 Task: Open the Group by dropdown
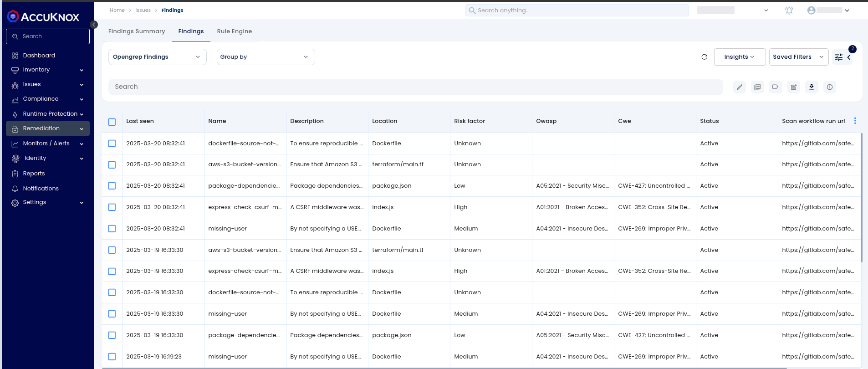tap(266, 57)
